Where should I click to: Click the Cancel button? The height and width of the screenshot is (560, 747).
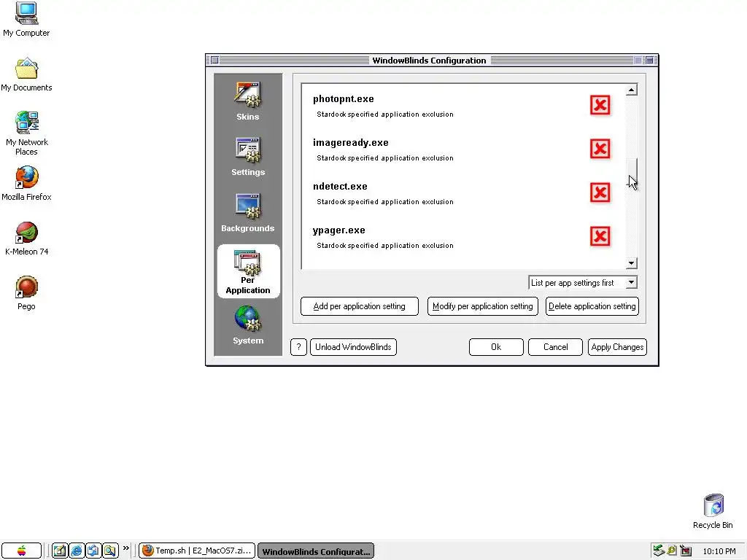pos(555,346)
